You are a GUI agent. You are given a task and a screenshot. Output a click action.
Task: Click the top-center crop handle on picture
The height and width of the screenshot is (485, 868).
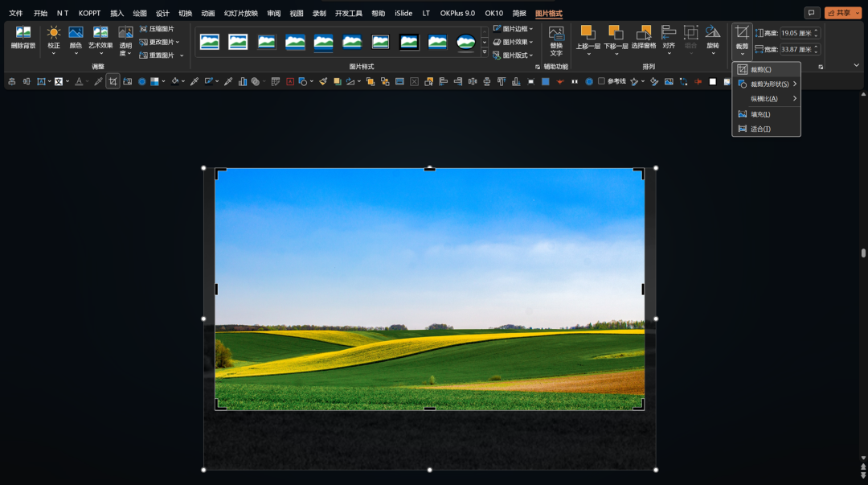429,169
